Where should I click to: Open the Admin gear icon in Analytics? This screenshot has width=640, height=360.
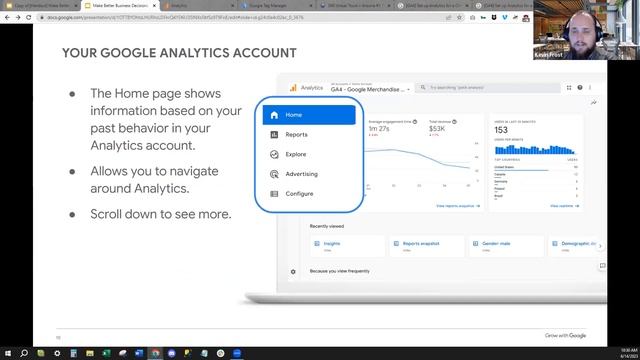[x=293, y=272]
